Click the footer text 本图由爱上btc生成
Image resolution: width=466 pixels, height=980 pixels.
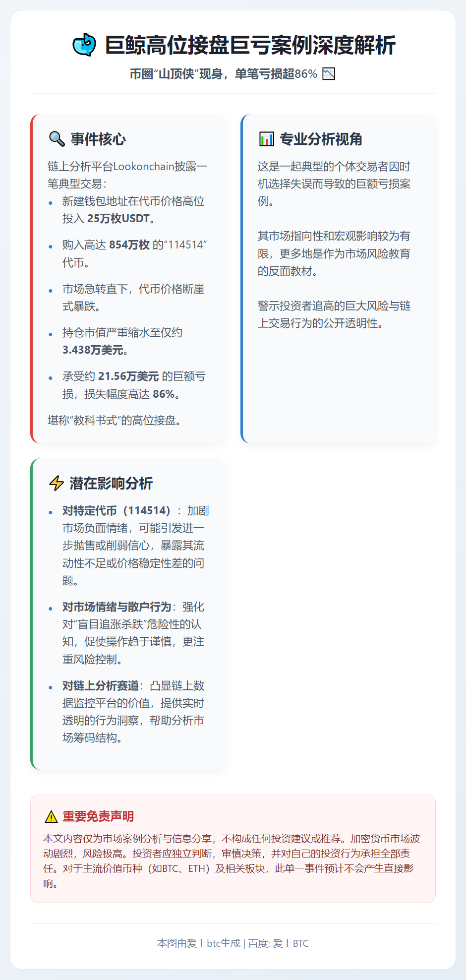pos(199,943)
